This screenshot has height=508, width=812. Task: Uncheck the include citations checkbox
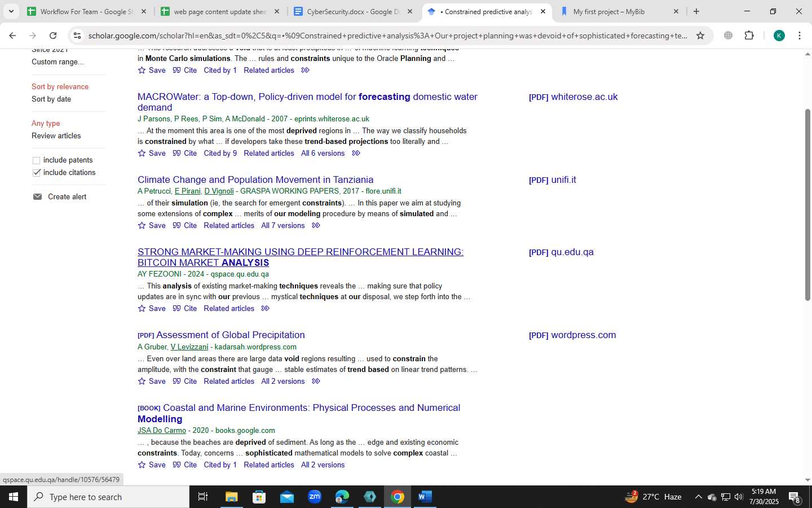[37, 173]
